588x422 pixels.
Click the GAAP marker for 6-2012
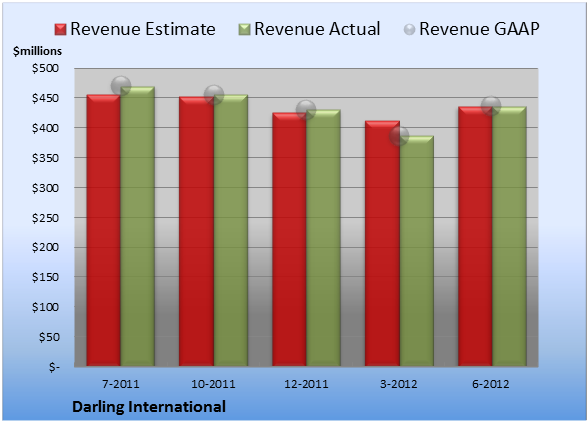(491, 106)
